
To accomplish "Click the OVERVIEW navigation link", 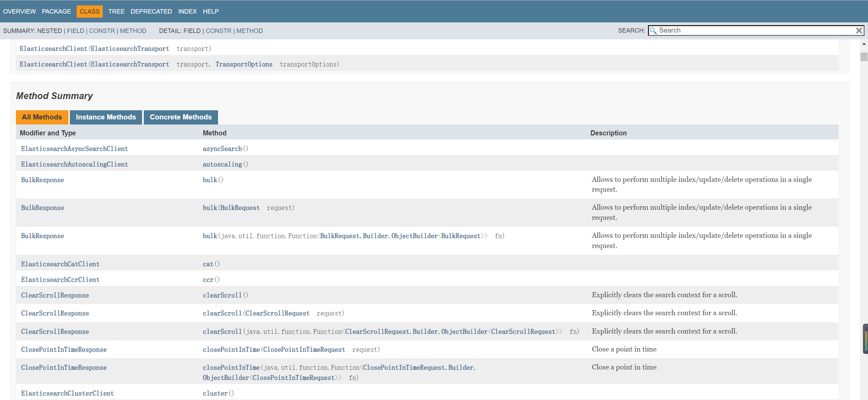I will (x=19, y=12).
